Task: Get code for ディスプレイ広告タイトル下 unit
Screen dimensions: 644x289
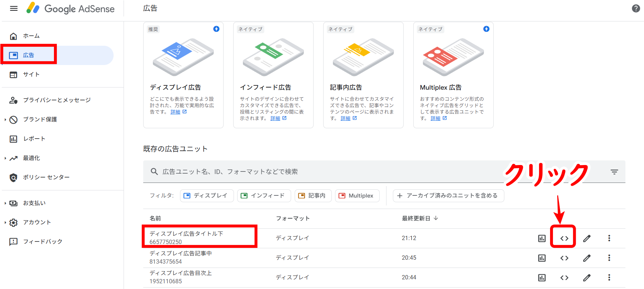Action: 564,238
